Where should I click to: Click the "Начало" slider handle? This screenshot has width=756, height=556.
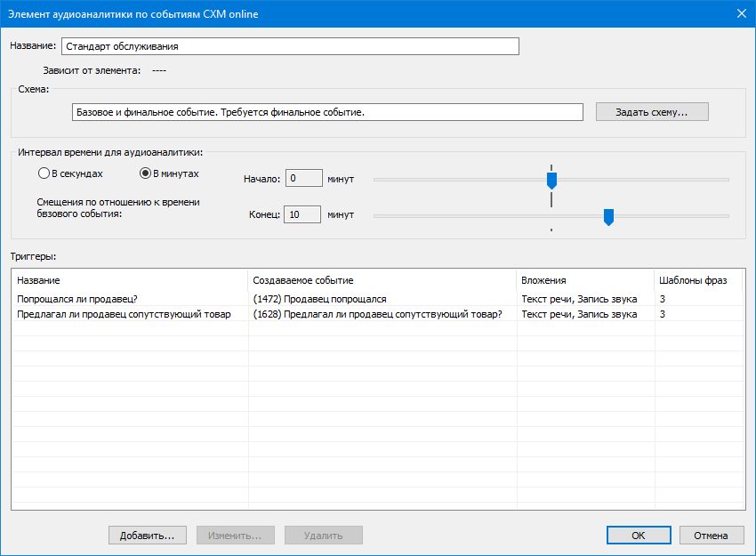pos(551,180)
